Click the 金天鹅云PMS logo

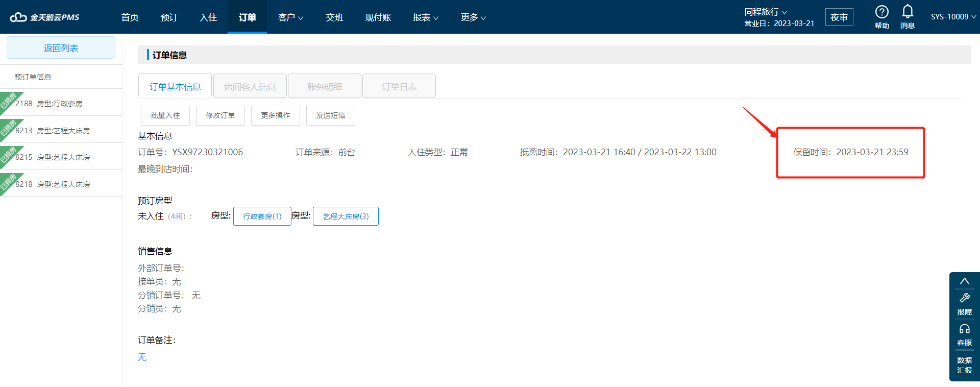pos(45,17)
